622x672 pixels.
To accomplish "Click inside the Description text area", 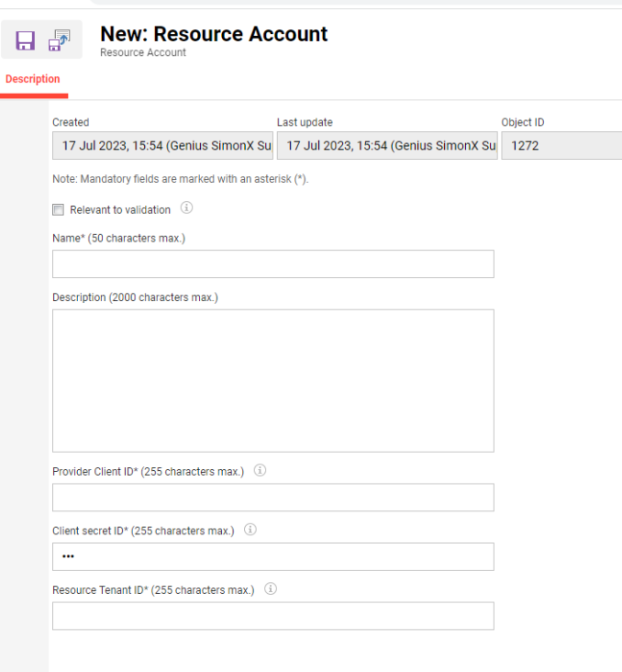I will [x=272, y=380].
